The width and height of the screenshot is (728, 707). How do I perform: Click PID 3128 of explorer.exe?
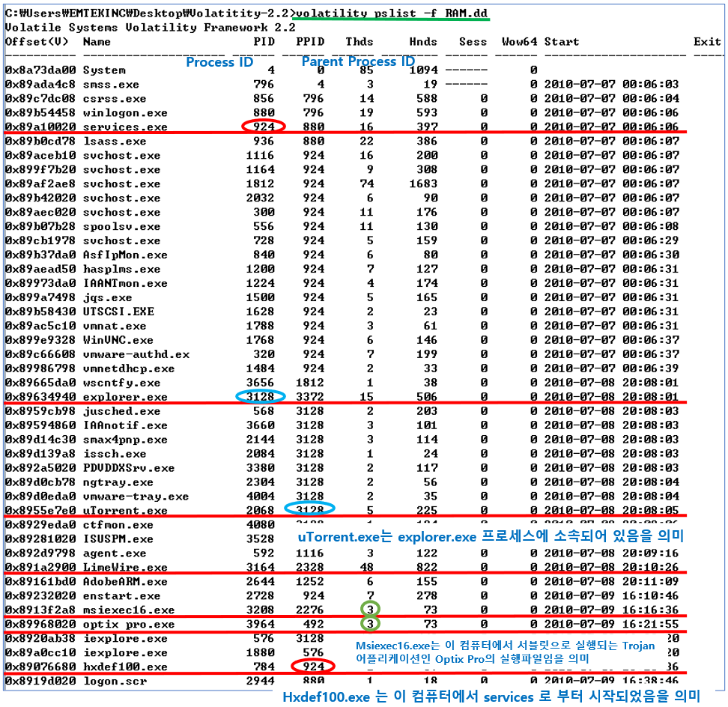tap(260, 396)
